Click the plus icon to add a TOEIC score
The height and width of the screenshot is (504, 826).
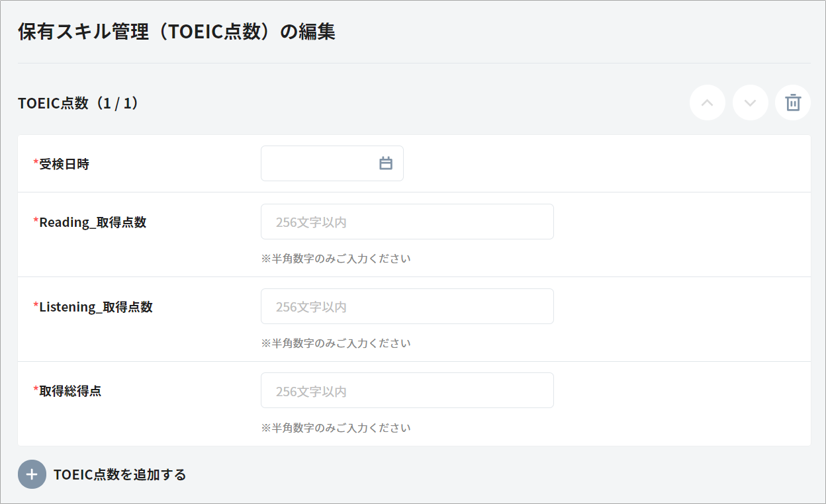32,474
